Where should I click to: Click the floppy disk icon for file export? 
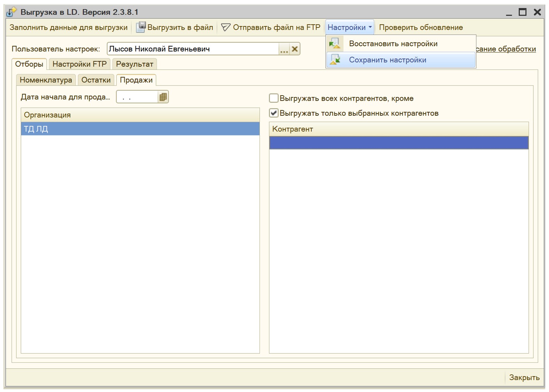point(140,27)
